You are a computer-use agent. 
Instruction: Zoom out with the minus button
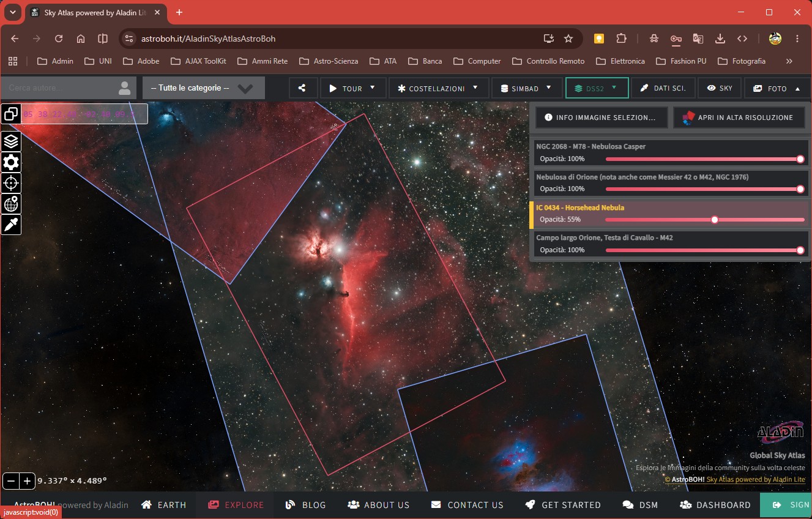pos(10,481)
